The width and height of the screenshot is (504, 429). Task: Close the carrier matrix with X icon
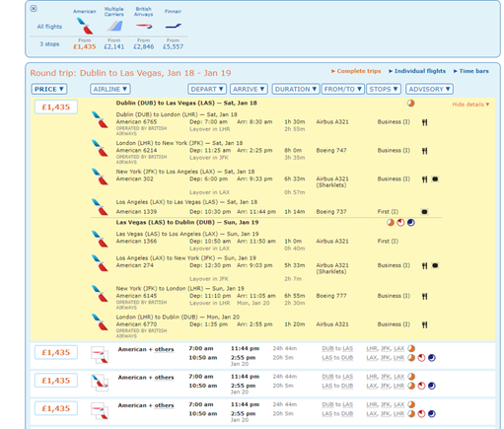point(34,9)
